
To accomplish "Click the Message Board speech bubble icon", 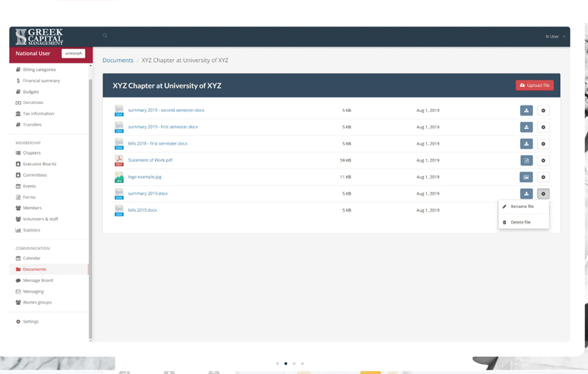I will coord(18,280).
